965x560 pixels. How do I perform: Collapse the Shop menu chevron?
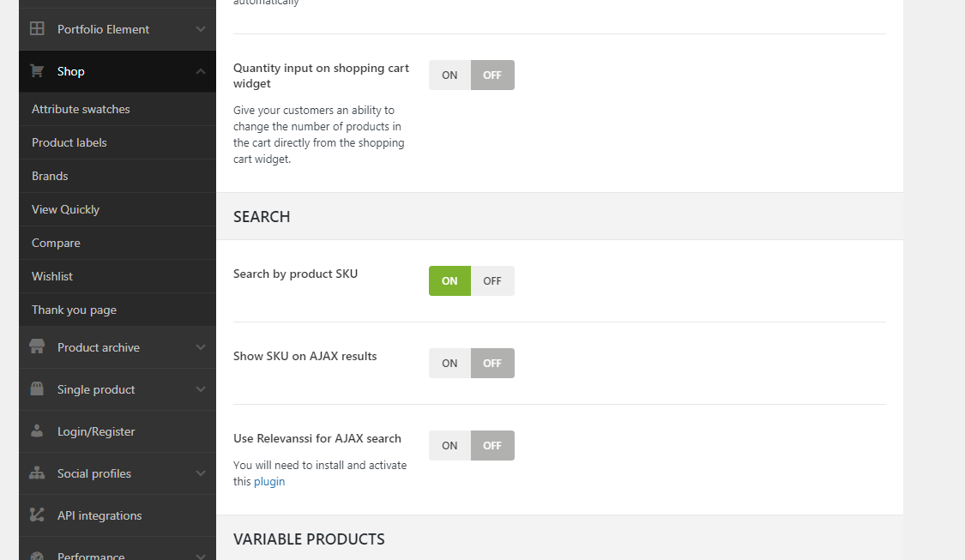pyautogui.click(x=200, y=71)
